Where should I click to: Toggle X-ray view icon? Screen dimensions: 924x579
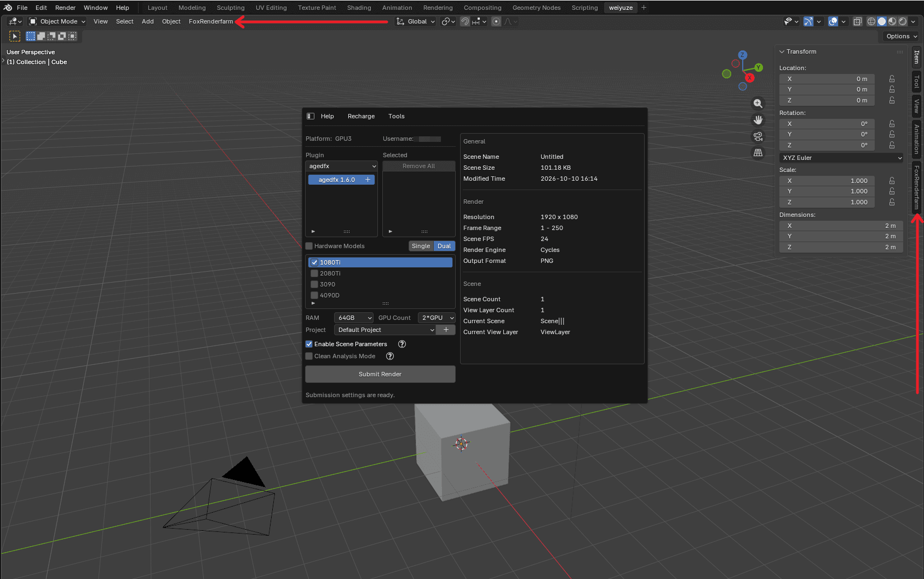click(x=858, y=21)
